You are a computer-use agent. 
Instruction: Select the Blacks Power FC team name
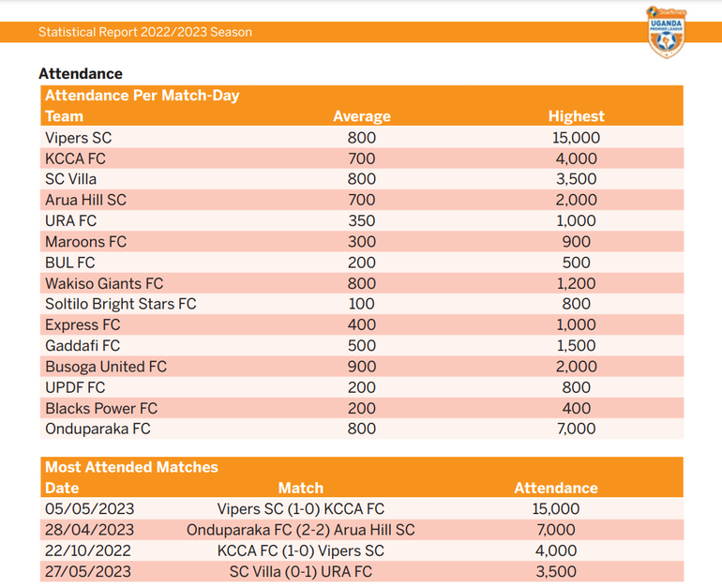[x=101, y=408]
